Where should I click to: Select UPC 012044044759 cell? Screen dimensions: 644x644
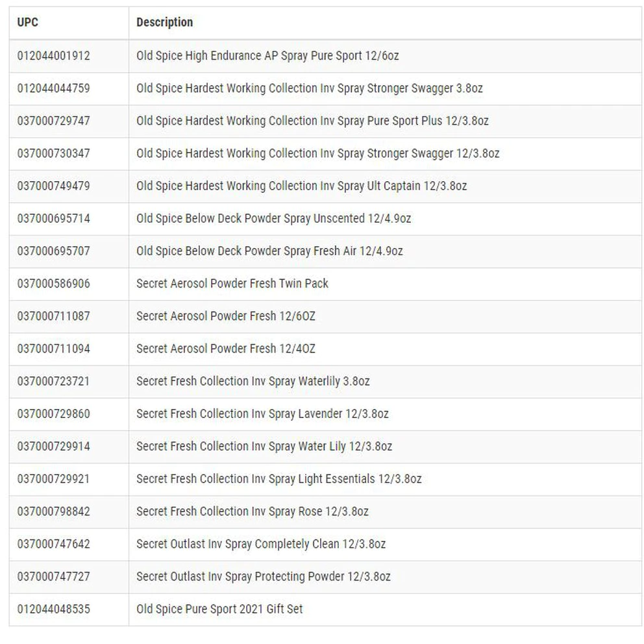pos(53,88)
